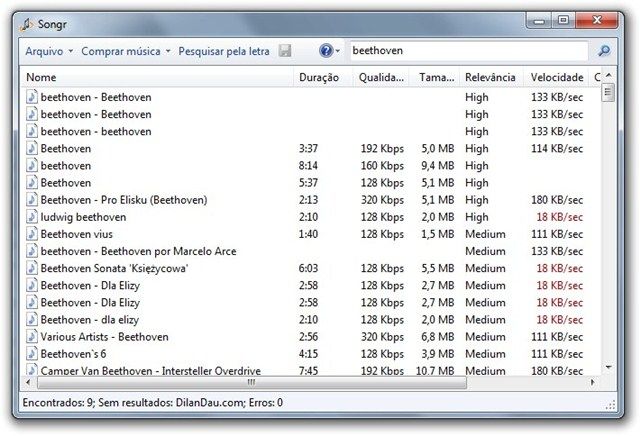Click the search box containing beethoven
Viewport: 640px width, 436px height.
pos(469,51)
